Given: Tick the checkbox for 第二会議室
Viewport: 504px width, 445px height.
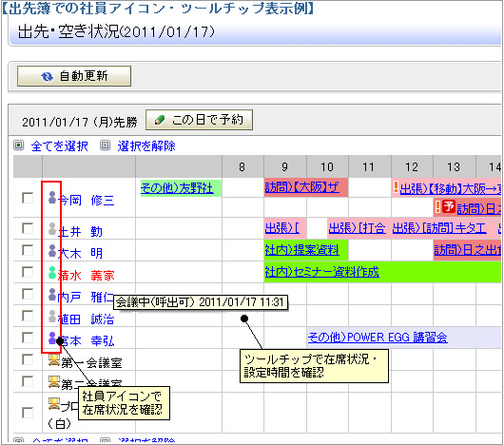Looking at the screenshot, I should click(x=28, y=381).
